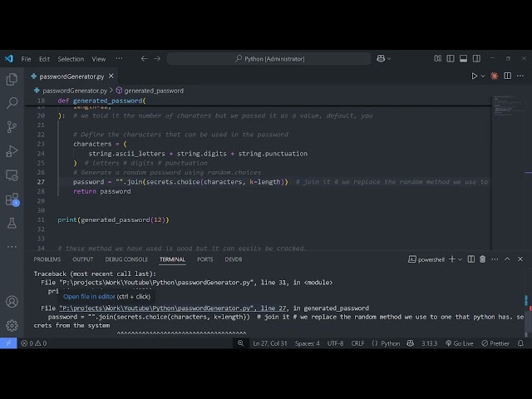Change file encoding UTF-8

[335, 343]
